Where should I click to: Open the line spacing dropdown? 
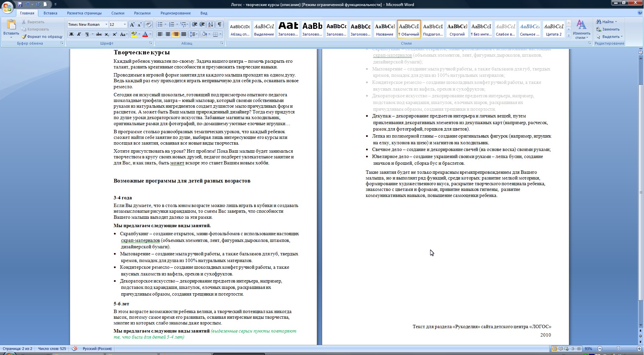tap(194, 34)
